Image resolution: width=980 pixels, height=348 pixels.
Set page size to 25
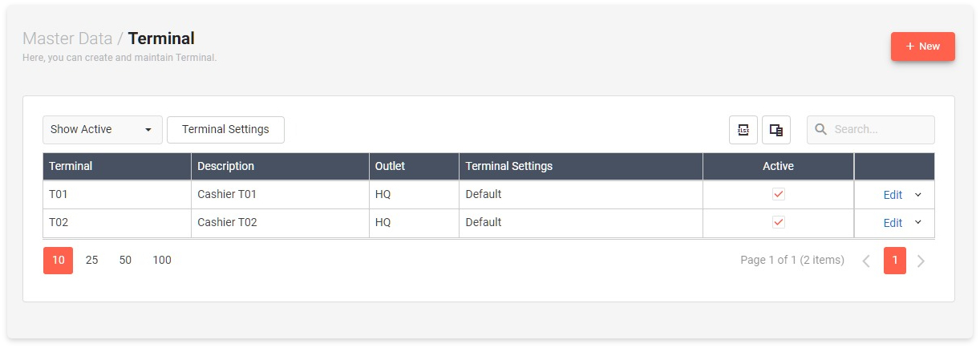coord(91,261)
